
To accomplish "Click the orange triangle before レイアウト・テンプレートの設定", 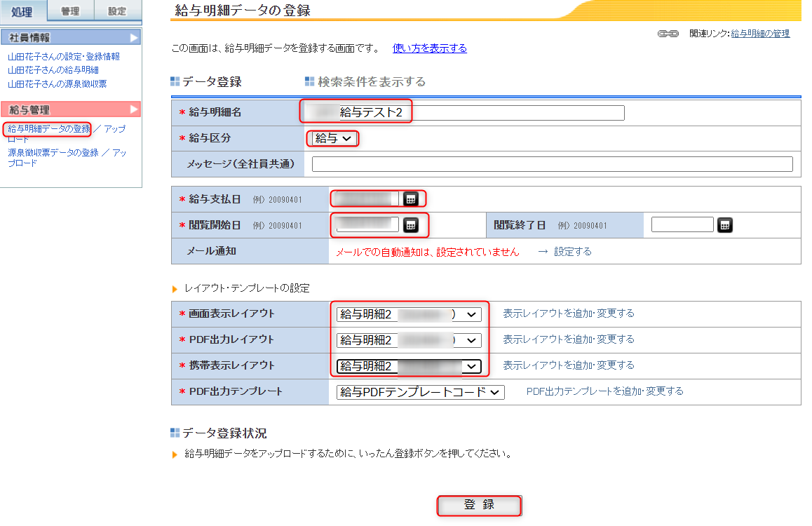I will coord(175,289).
